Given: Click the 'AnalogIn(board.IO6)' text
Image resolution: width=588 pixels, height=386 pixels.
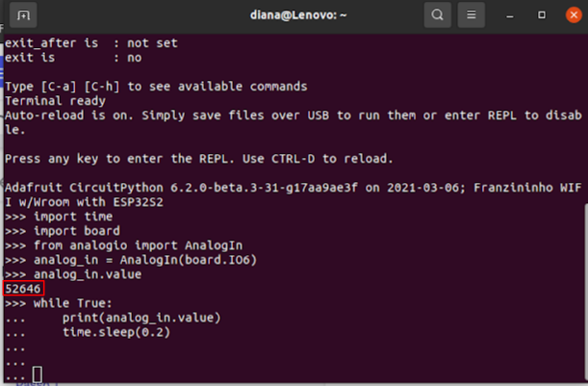Looking at the screenshot, I should point(189,260).
